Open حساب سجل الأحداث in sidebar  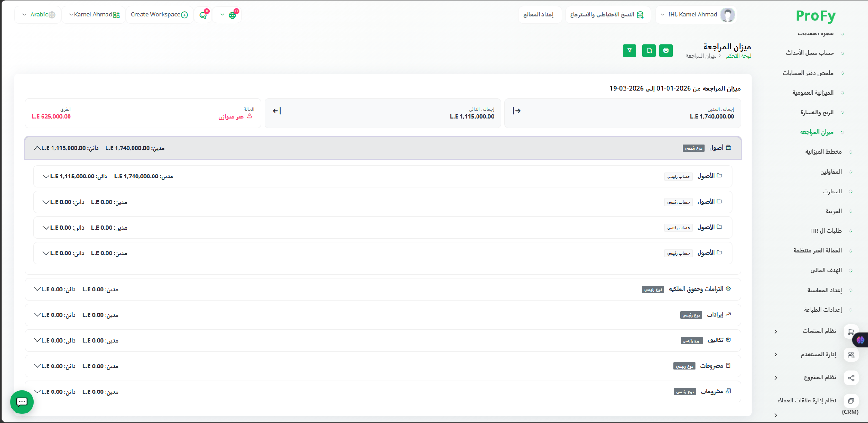click(810, 53)
